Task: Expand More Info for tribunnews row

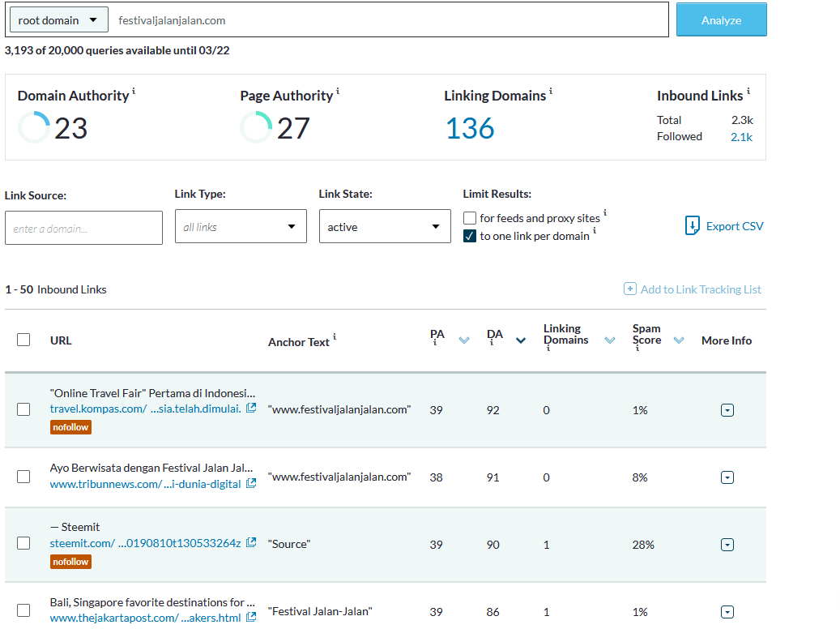Action: pyautogui.click(x=727, y=477)
